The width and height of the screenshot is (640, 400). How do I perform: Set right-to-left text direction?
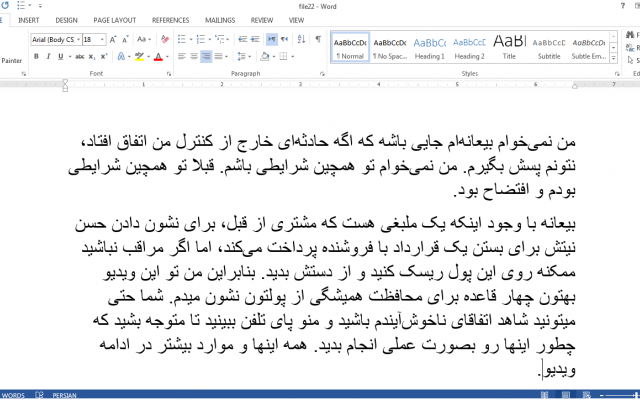click(284, 39)
